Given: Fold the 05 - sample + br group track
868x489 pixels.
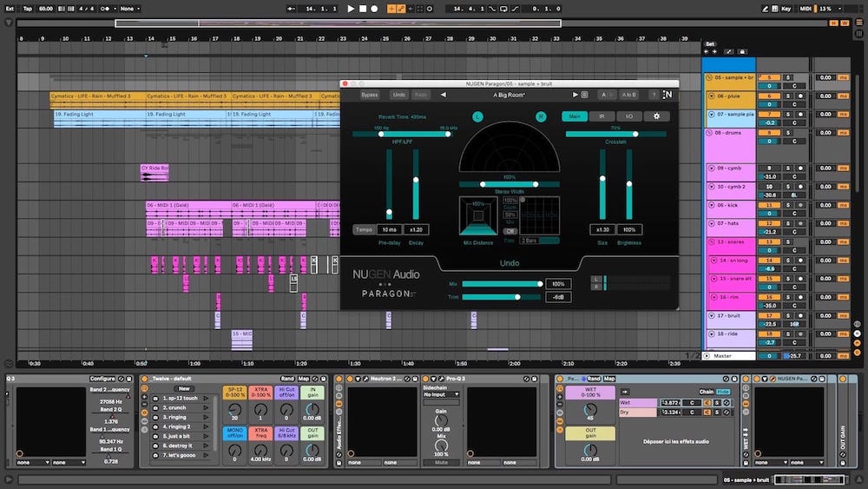Looking at the screenshot, I should pyautogui.click(x=709, y=77).
